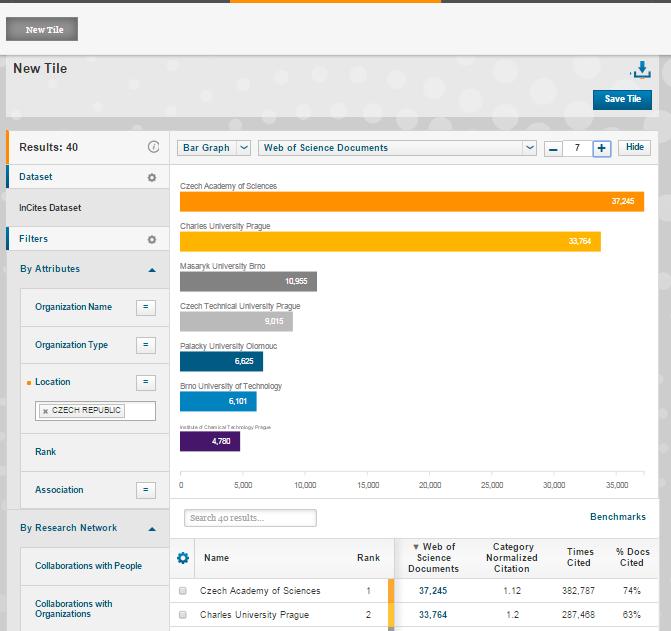Click the Czech Technical University Prague bar

tap(236, 322)
